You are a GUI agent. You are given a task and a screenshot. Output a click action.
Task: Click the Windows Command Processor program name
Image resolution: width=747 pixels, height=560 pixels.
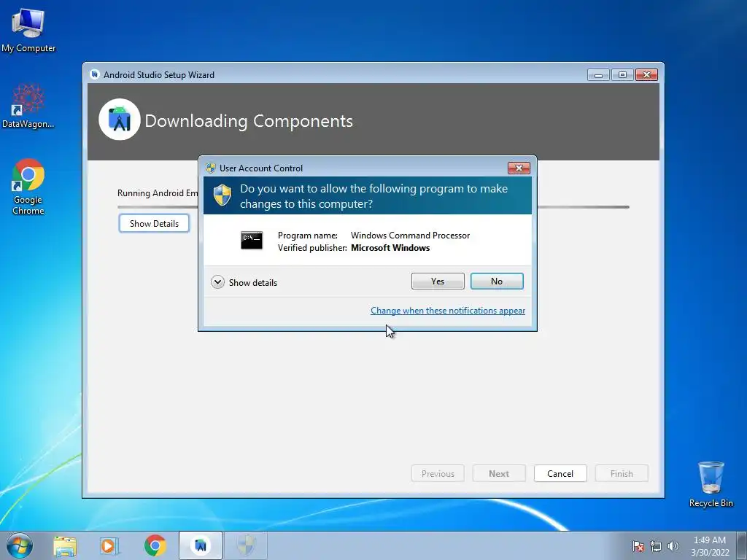[410, 236]
